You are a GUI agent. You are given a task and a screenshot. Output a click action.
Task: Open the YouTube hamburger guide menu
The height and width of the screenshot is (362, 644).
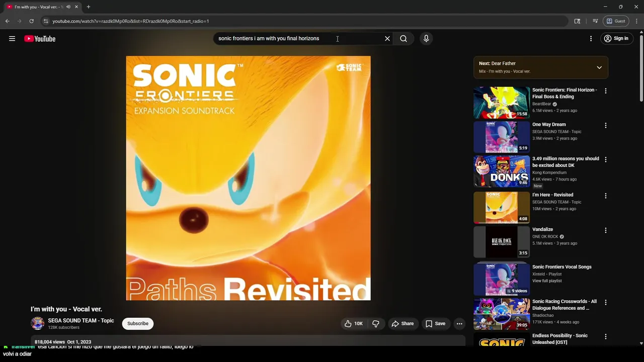12,39
